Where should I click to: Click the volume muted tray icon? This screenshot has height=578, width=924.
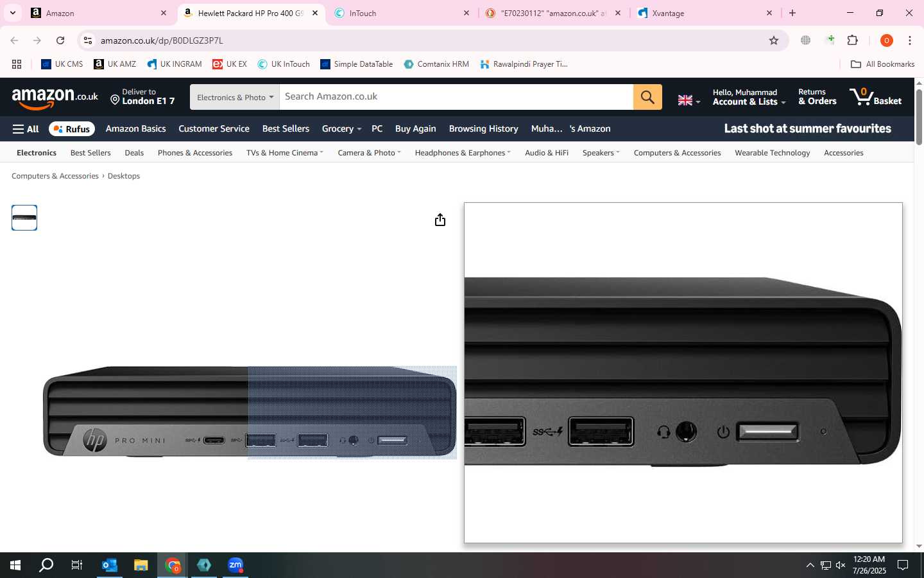(x=841, y=565)
